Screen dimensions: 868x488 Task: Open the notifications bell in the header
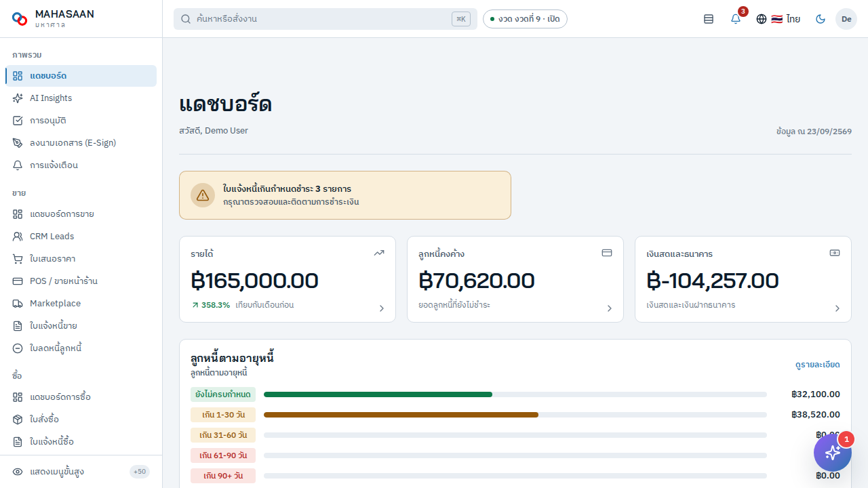(x=736, y=19)
